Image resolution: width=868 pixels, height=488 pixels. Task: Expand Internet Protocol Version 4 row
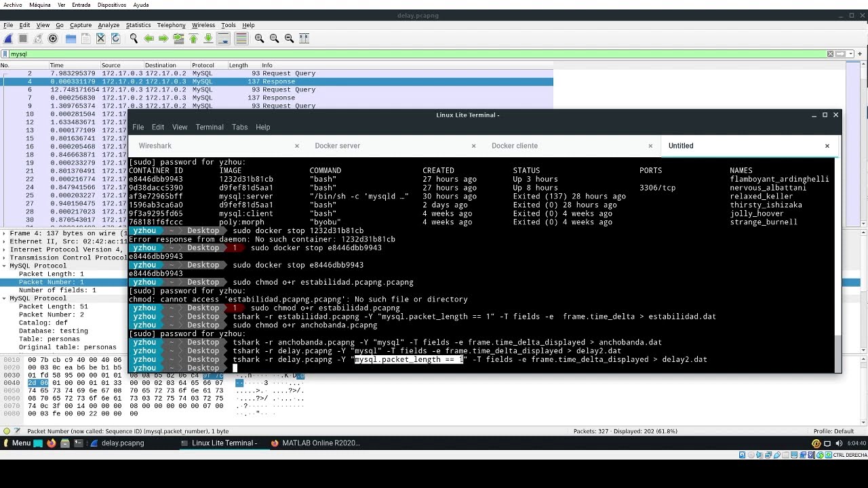tap(4, 250)
